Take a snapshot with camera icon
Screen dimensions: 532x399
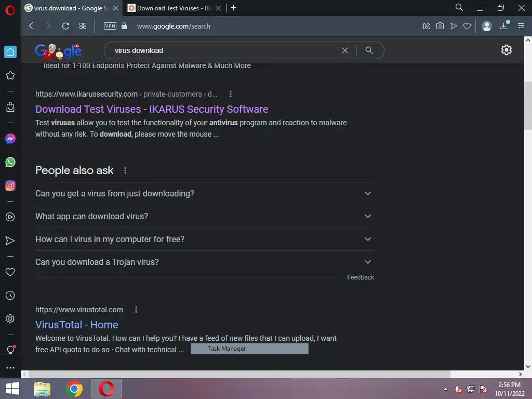[x=440, y=26]
